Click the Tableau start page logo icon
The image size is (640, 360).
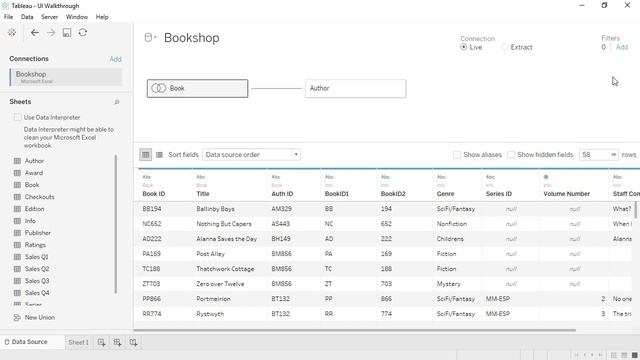[12, 33]
